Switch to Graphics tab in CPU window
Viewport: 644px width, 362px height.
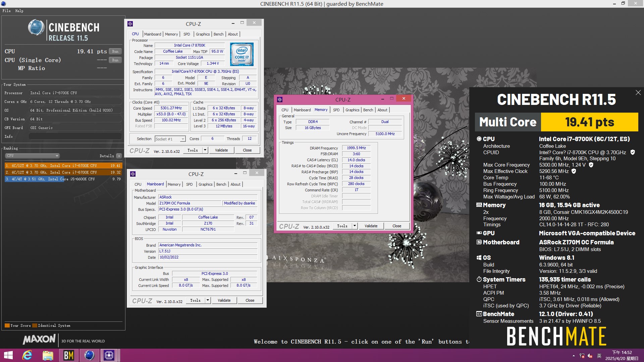click(203, 34)
